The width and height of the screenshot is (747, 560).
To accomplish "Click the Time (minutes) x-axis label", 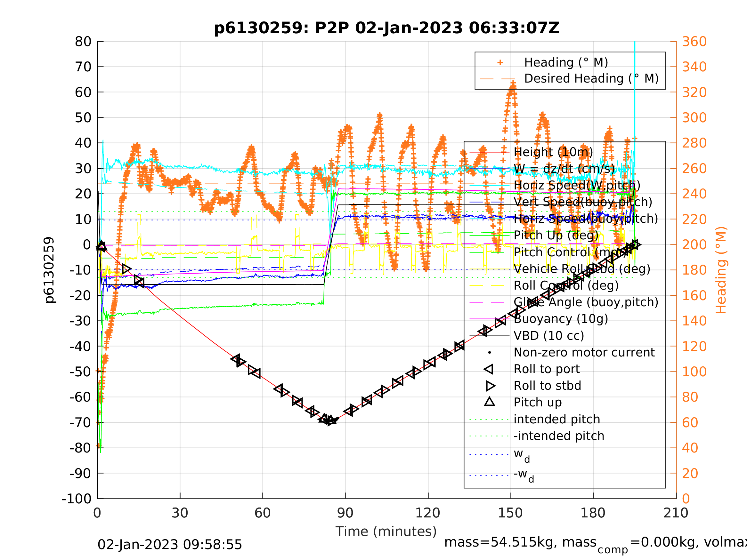I will [x=386, y=532].
